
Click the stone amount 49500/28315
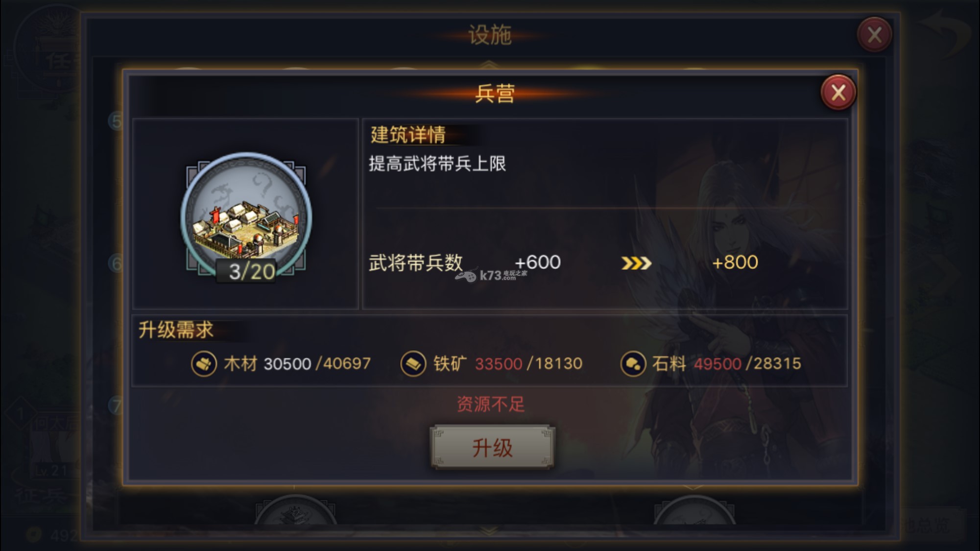click(x=747, y=364)
